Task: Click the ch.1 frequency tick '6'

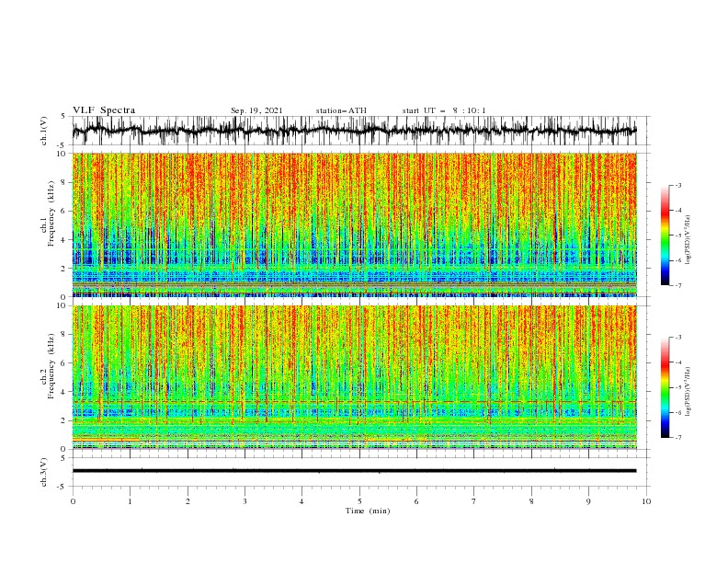Action: [x=64, y=211]
